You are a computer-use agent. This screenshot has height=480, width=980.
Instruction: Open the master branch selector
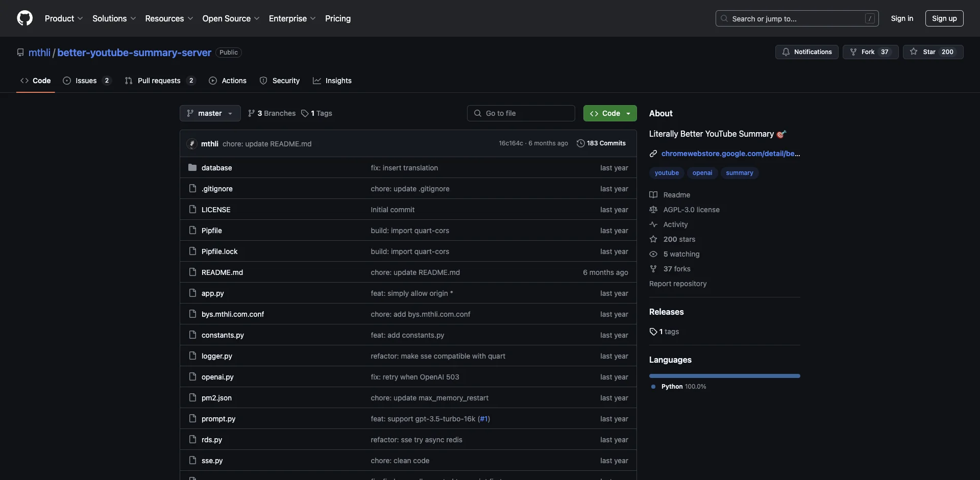pos(210,113)
